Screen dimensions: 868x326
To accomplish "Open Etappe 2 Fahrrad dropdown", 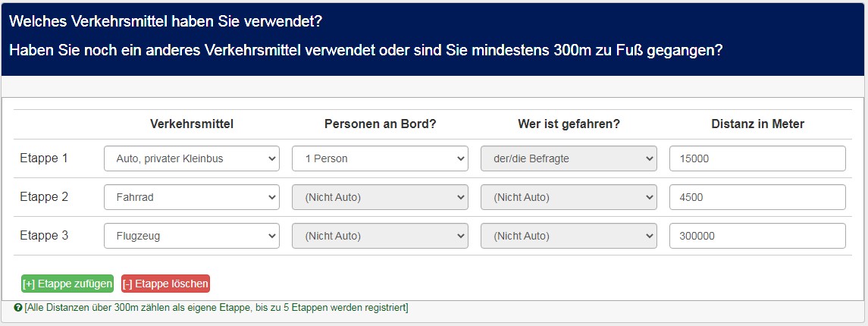I will [191, 197].
